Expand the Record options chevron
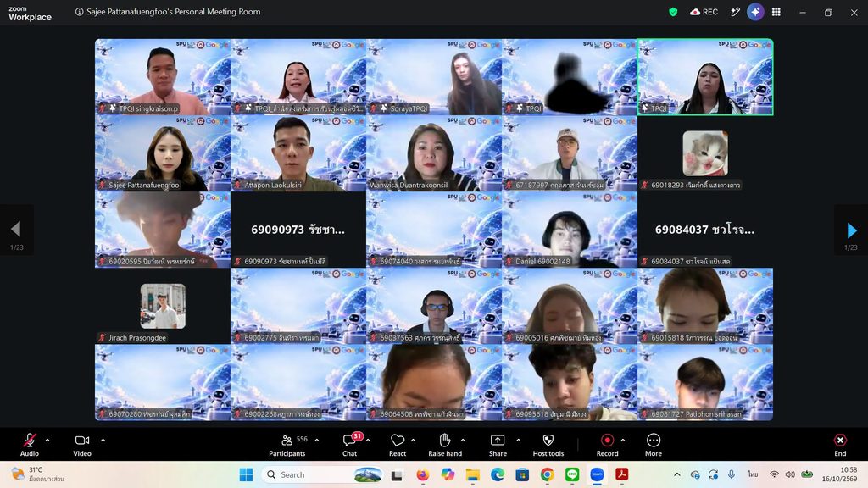Screen dimensions: 868x488 (x=623, y=441)
